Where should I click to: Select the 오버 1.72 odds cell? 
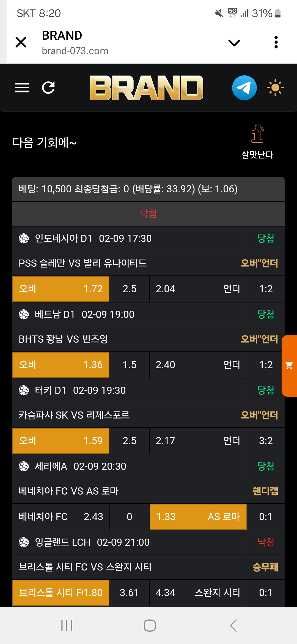(x=61, y=289)
